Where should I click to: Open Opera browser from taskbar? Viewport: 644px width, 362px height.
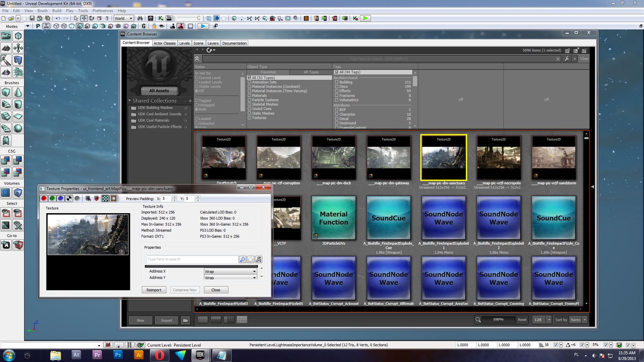click(160, 355)
